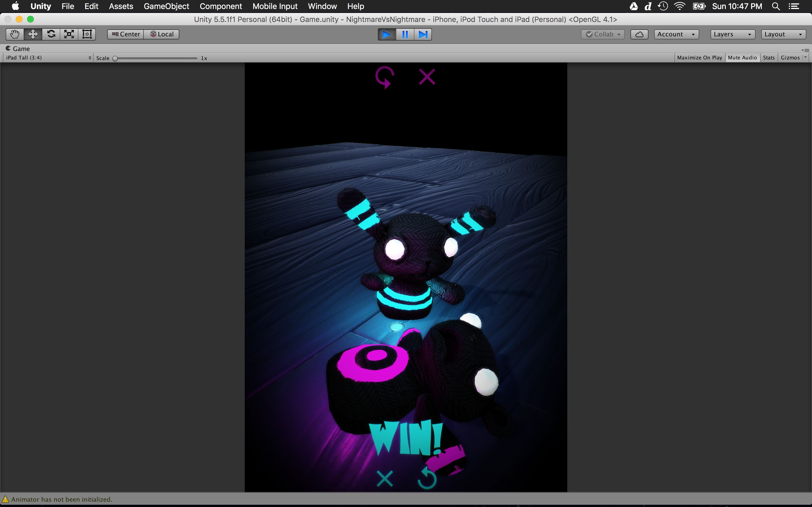Open the Mobile Input menu
The image size is (812, 507).
click(275, 6)
